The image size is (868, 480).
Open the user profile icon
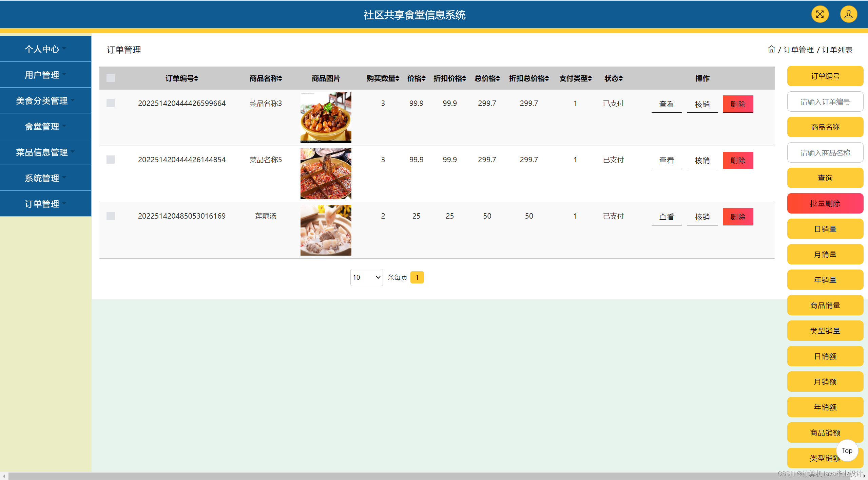coord(848,14)
